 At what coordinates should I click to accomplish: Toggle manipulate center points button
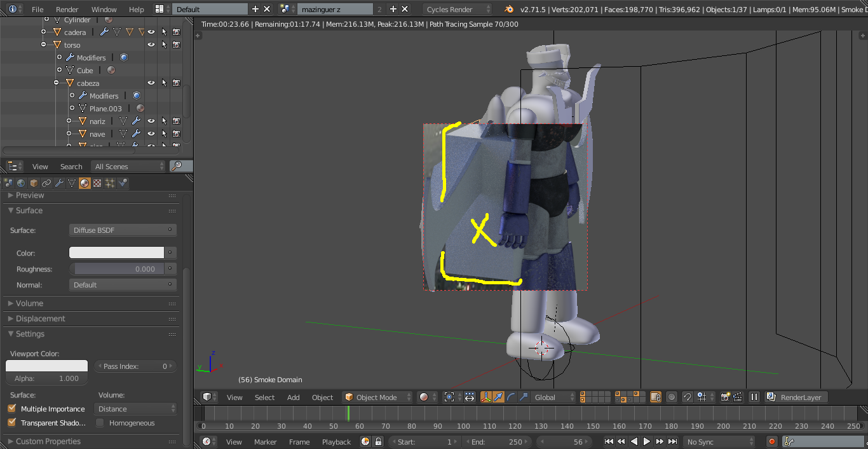click(470, 397)
